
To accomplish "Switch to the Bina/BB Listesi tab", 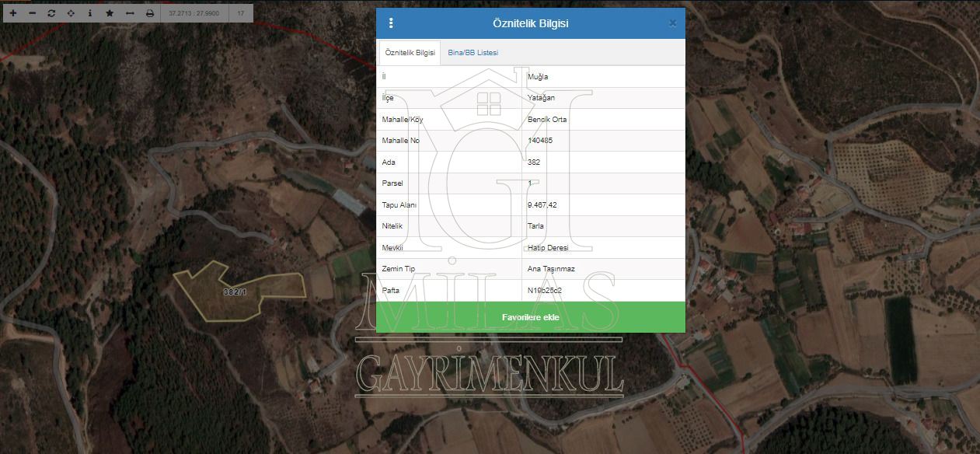I will pos(475,52).
